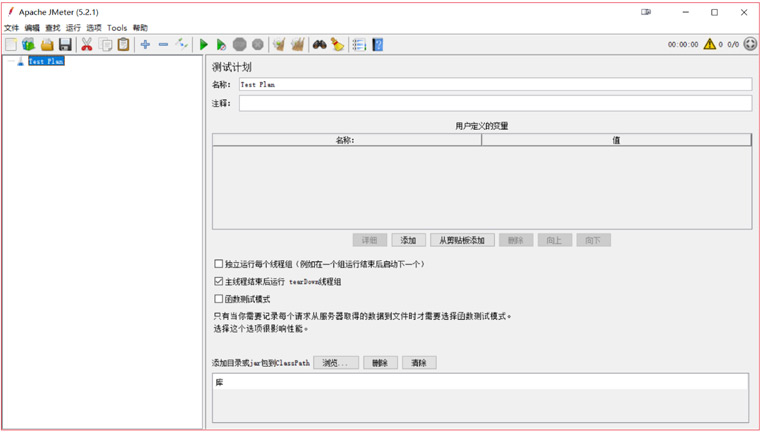
Task: Click the Stop test icon
Action: [x=239, y=45]
